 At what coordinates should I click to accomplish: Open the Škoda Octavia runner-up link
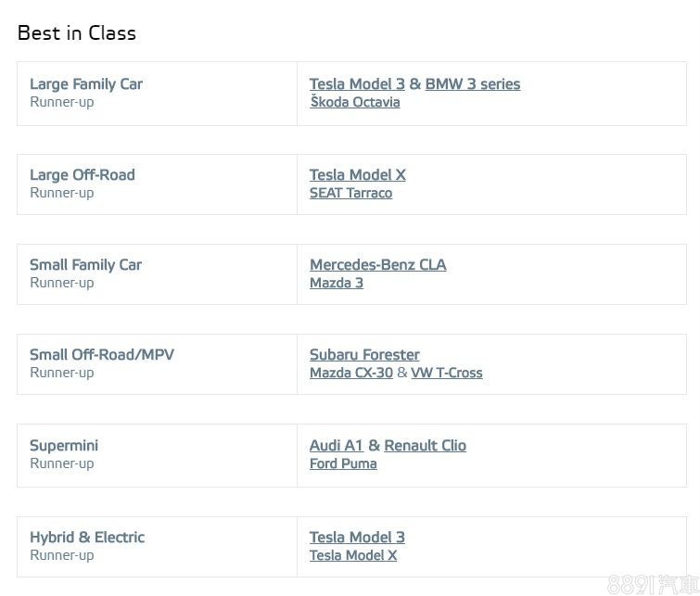click(355, 102)
